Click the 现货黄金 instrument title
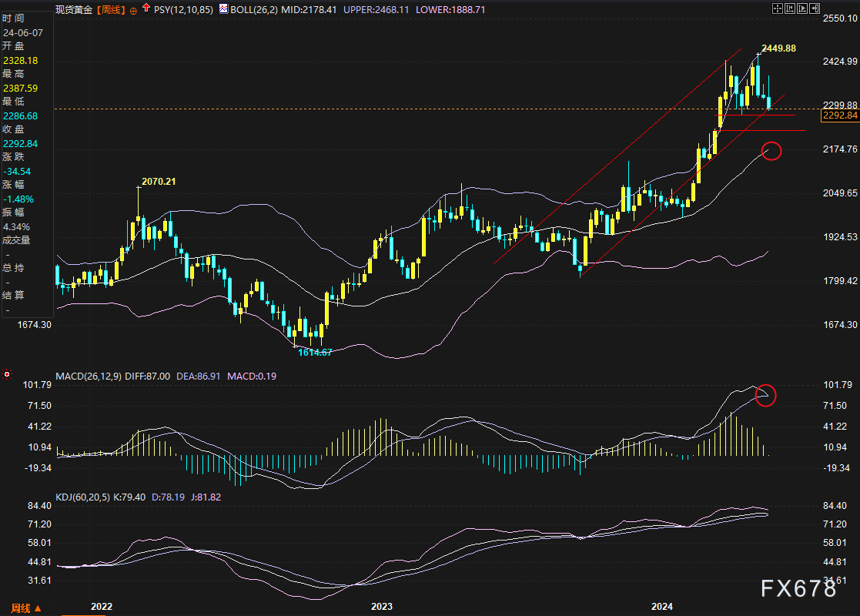This screenshot has height=616, width=860. coord(75,10)
